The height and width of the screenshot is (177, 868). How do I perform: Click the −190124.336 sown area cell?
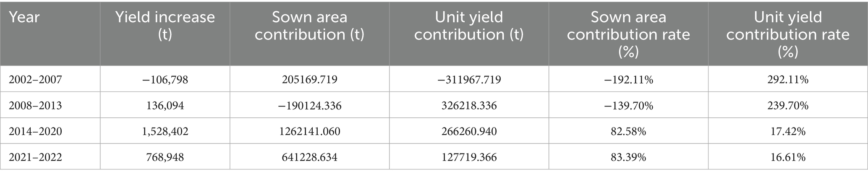[309, 105]
